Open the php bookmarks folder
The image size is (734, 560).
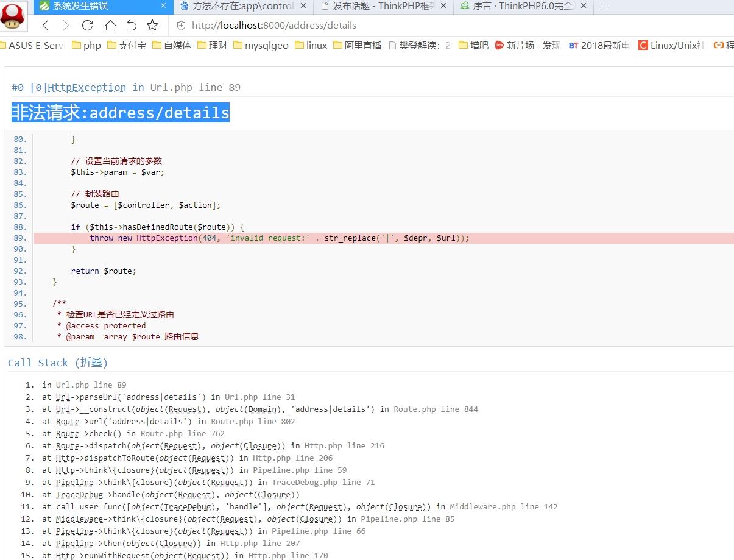[86, 46]
